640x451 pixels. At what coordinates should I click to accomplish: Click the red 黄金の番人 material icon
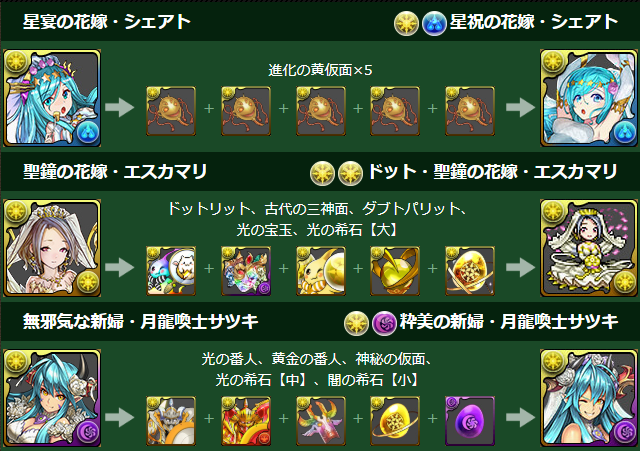(246, 421)
